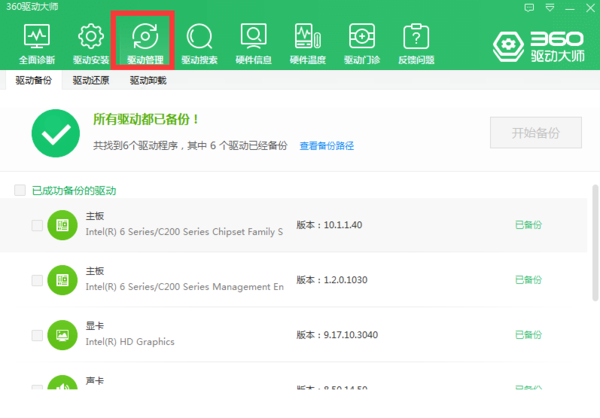Check the 已成功备份的驱动 select-all checkbox
Viewport: 600px width, 418px height.
pyautogui.click(x=20, y=190)
